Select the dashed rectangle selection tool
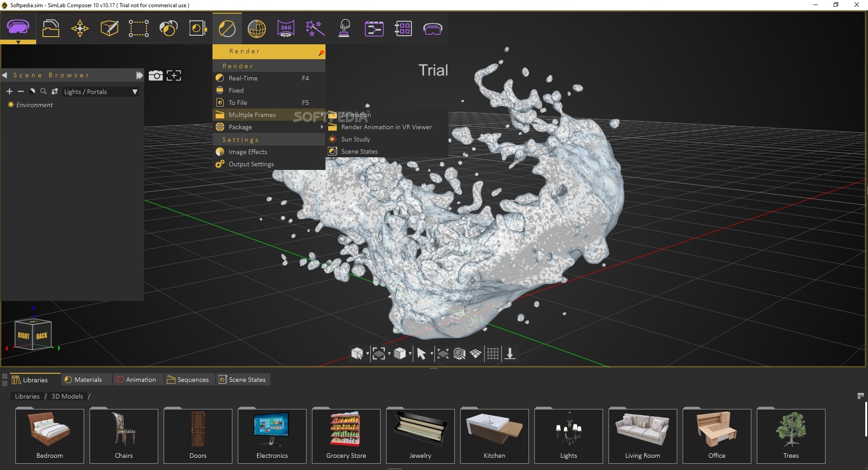The width and height of the screenshot is (868, 470). click(139, 28)
